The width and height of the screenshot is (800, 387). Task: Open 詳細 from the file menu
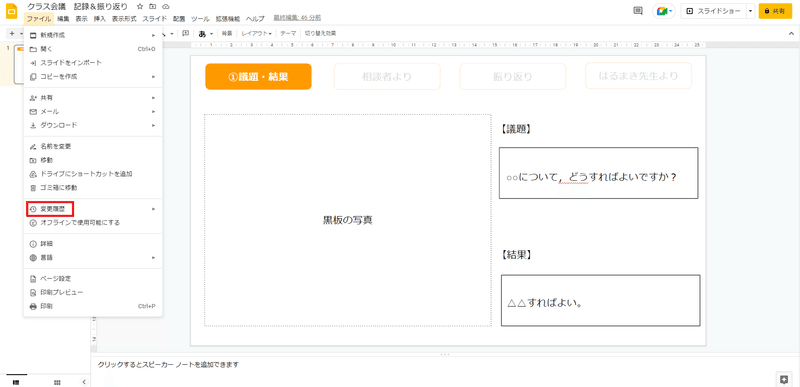point(93,244)
